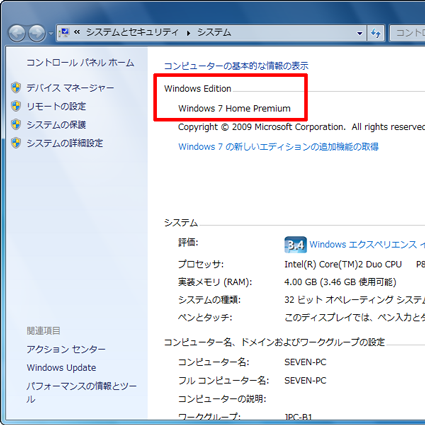
Task: Click the Copyright 2009 Microsoft Corporation text
Action: 301,127
